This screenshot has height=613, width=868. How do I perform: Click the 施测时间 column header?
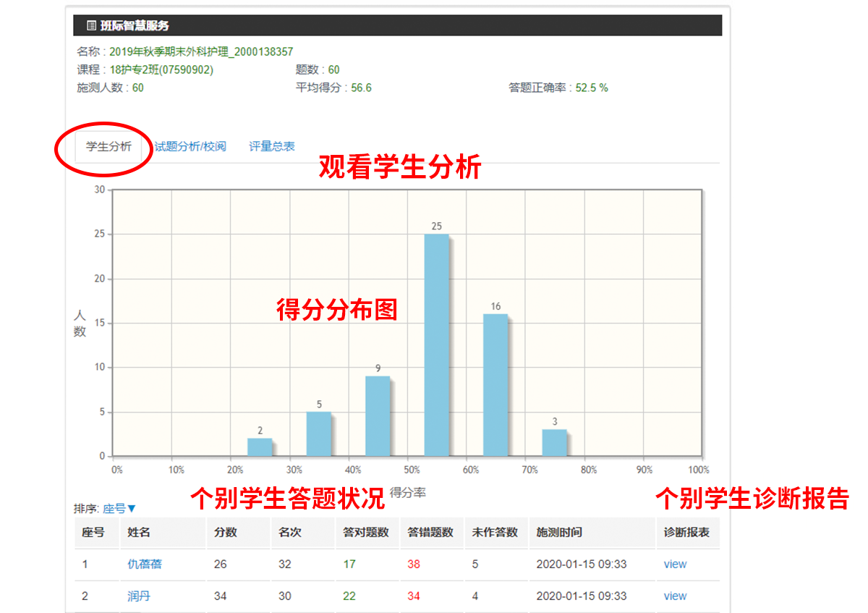tap(559, 532)
